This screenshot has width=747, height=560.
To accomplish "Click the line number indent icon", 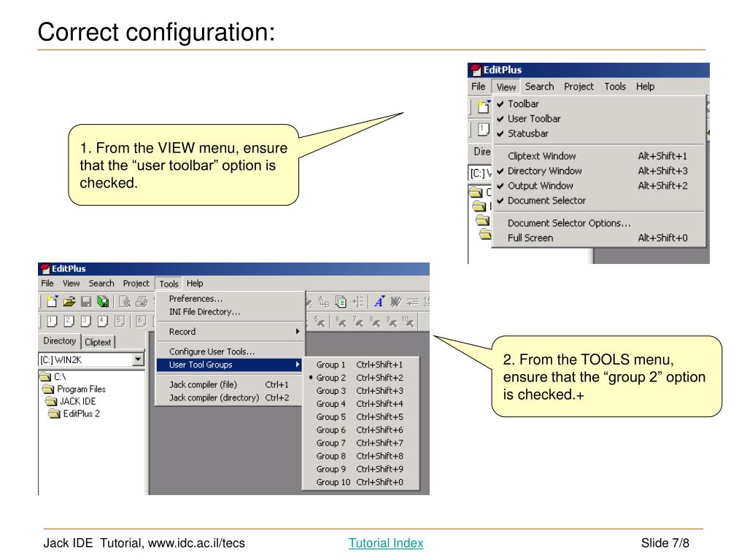I will point(357,301).
